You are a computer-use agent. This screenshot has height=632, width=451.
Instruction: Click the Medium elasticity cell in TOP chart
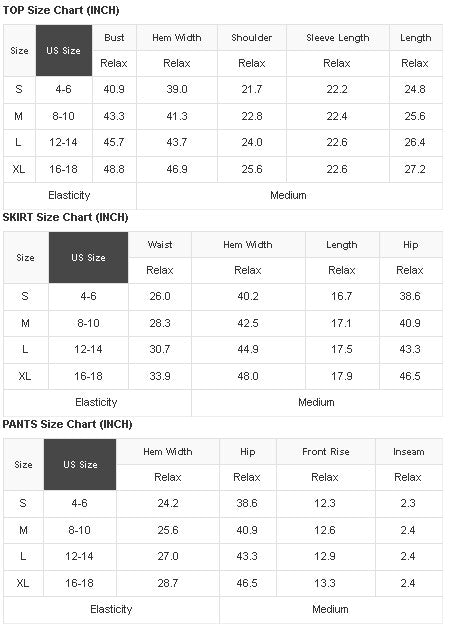point(289,195)
